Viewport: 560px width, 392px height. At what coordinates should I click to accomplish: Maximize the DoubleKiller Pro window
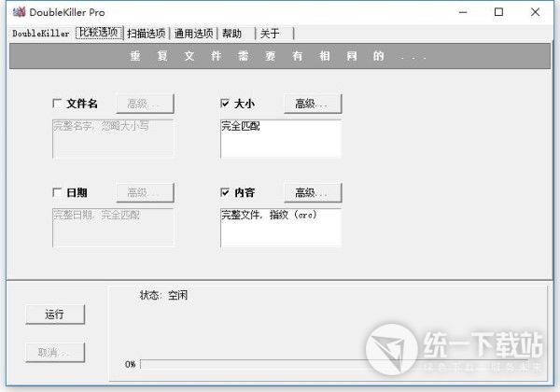click(499, 12)
